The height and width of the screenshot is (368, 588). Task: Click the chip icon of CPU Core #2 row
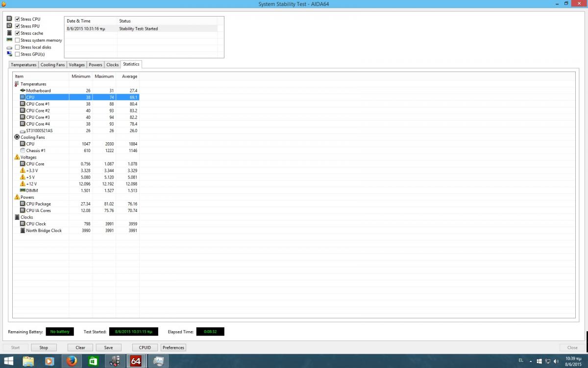(23, 110)
